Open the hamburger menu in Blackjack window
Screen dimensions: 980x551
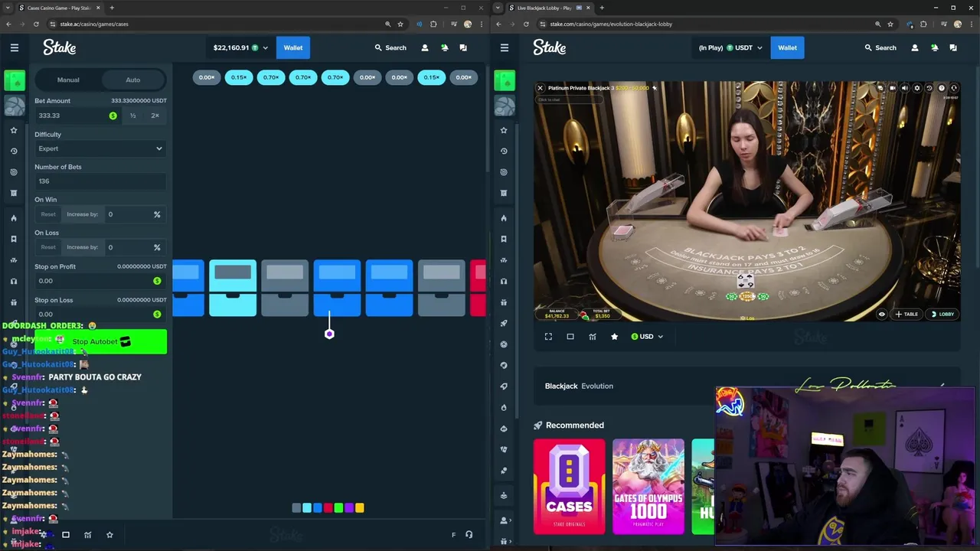(505, 47)
